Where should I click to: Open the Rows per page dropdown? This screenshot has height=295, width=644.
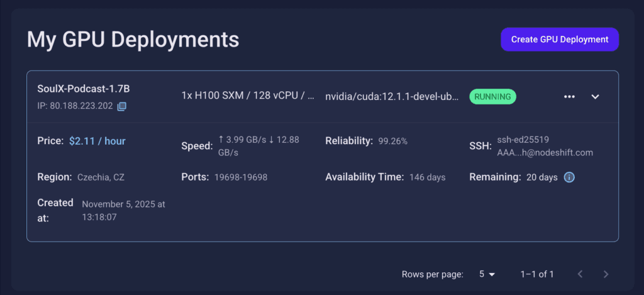[487, 274]
